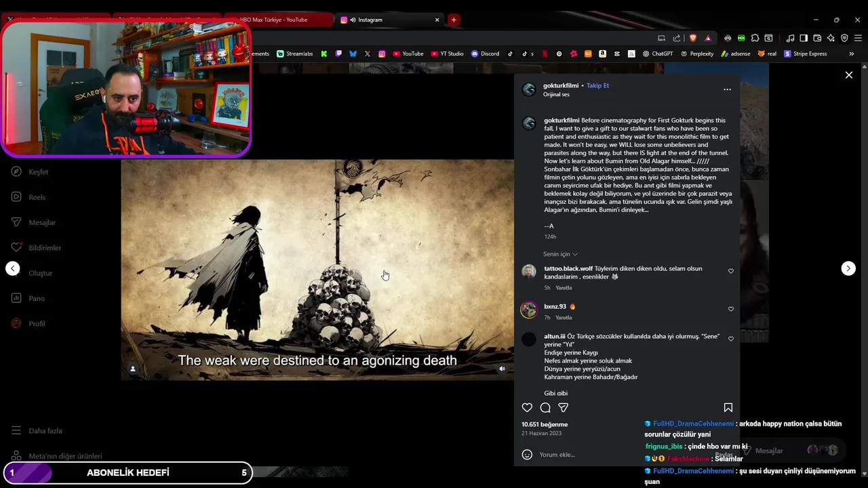The image size is (868, 488).
Task: Open YT Studio bookmark
Action: pyautogui.click(x=447, y=54)
